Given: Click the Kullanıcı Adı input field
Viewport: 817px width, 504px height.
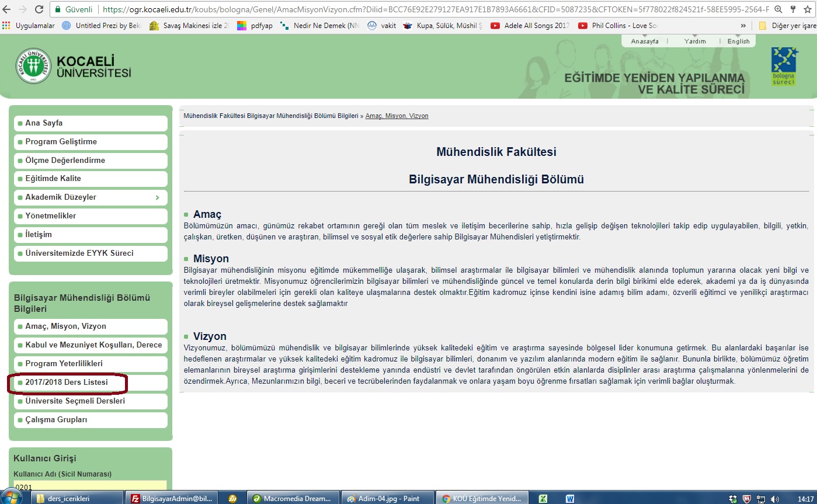Looking at the screenshot, I should (91, 486).
